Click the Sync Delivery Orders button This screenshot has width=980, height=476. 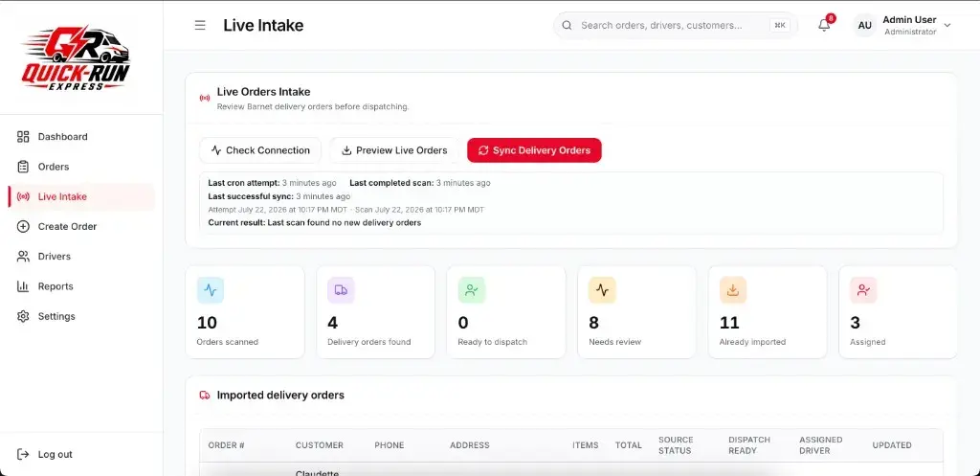pos(534,150)
